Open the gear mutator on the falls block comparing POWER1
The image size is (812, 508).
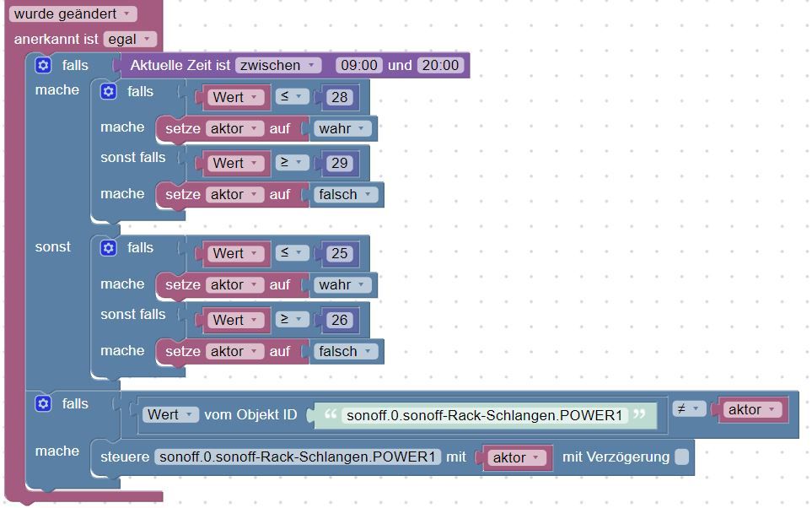click(43, 403)
